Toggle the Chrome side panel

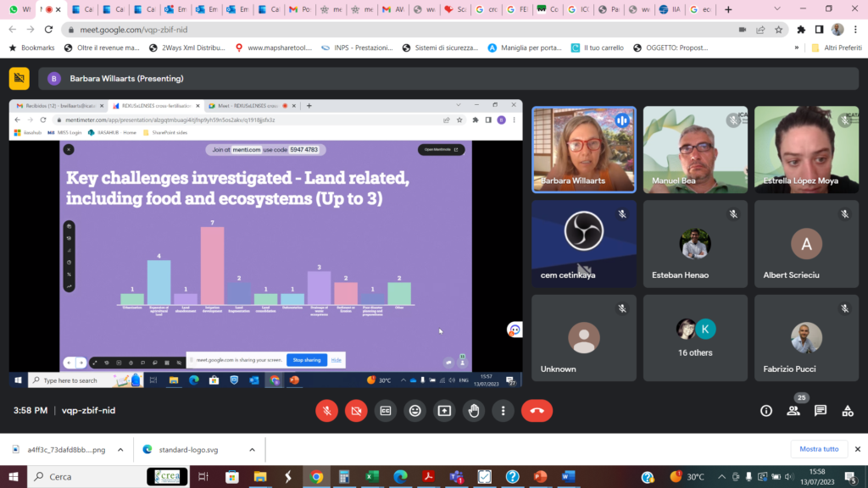[820, 30]
